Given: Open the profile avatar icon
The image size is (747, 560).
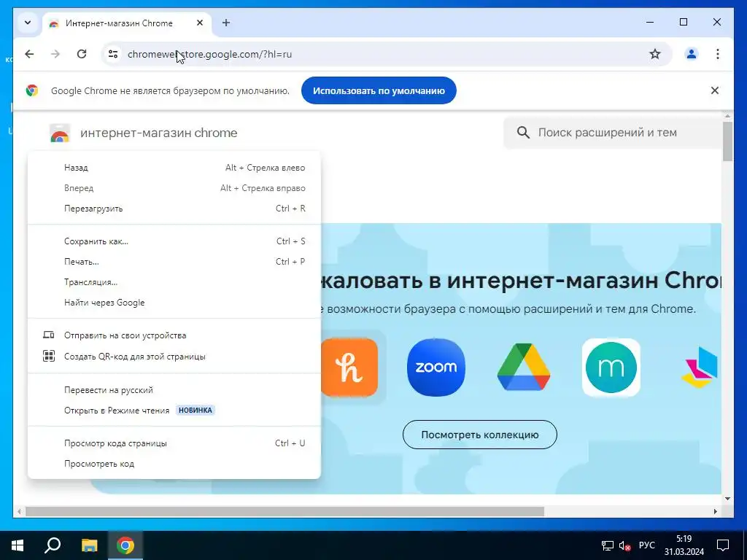Looking at the screenshot, I should 692,54.
